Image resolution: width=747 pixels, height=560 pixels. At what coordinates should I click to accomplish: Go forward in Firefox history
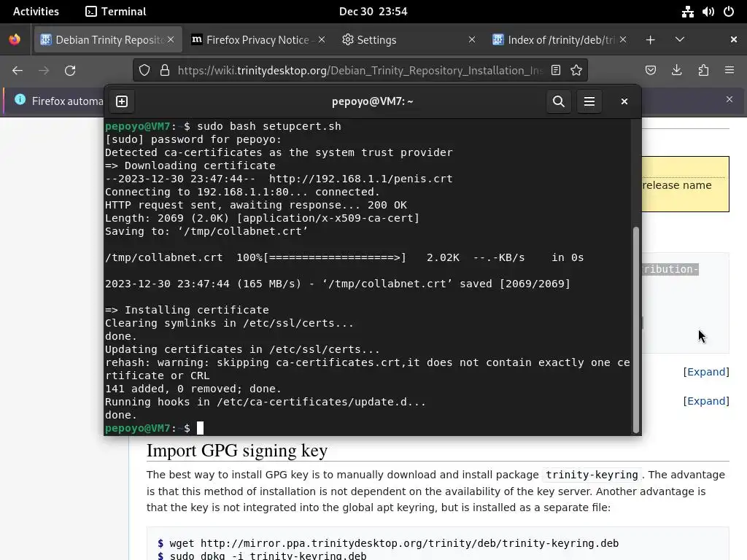point(44,71)
